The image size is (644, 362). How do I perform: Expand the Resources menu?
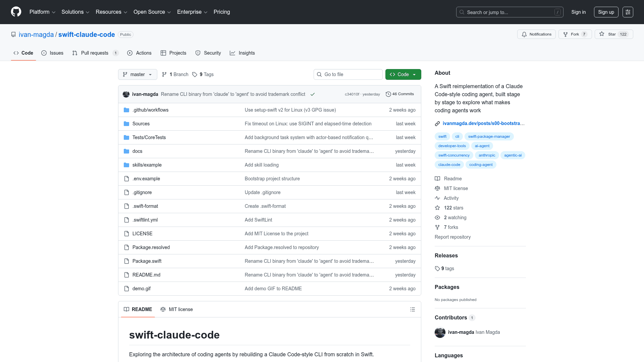point(111,12)
